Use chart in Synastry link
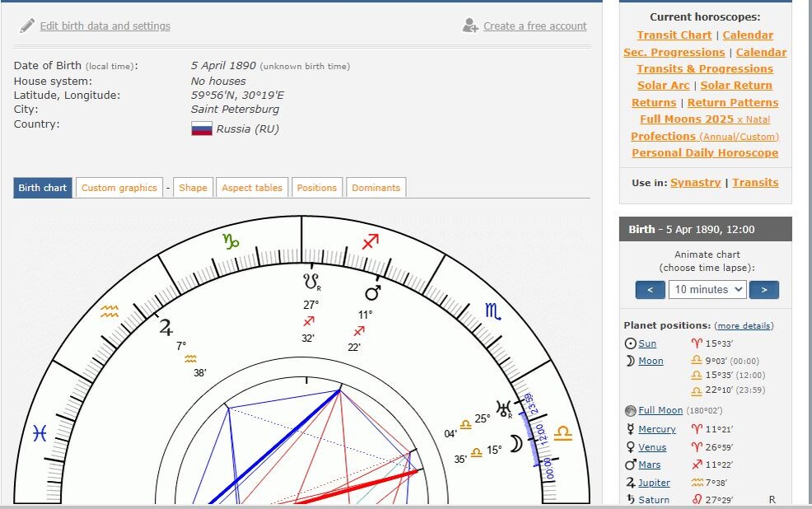Screen dimensions: 812x509 coord(696,182)
